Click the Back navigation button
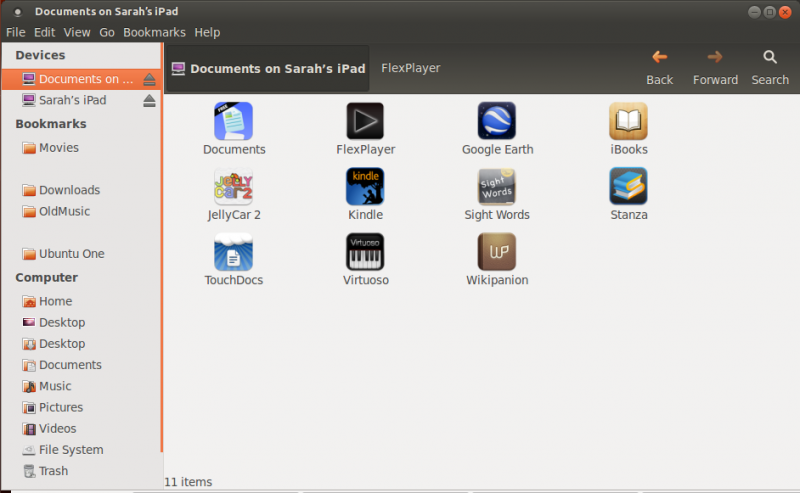The image size is (800, 493). (x=659, y=67)
